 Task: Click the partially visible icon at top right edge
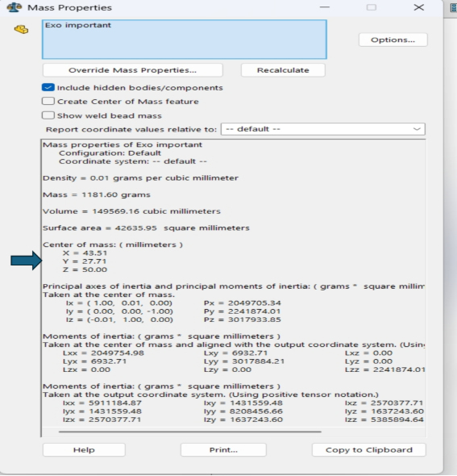pyautogui.click(x=454, y=7)
